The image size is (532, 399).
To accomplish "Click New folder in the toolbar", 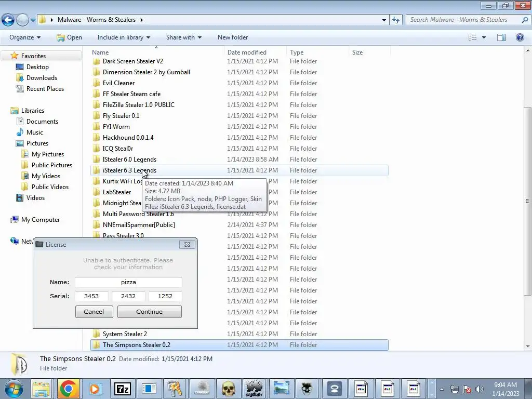I will (x=233, y=37).
